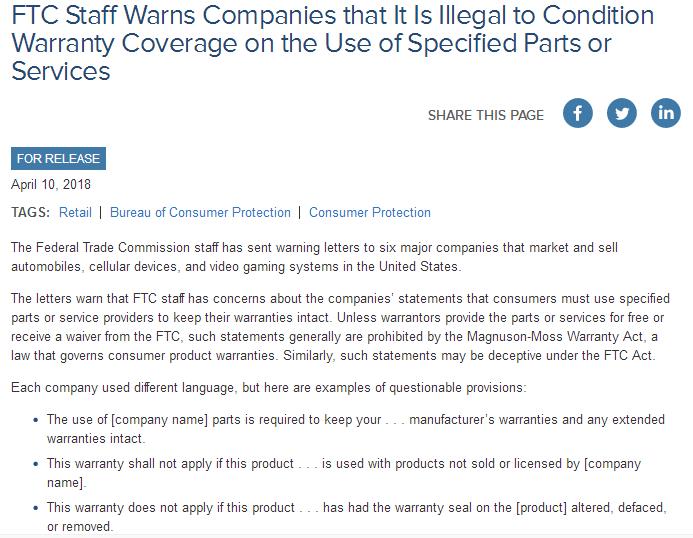The width and height of the screenshot is (693, 538).
Task: Share this page on Facebook
Action: click(x=578, y=113)
